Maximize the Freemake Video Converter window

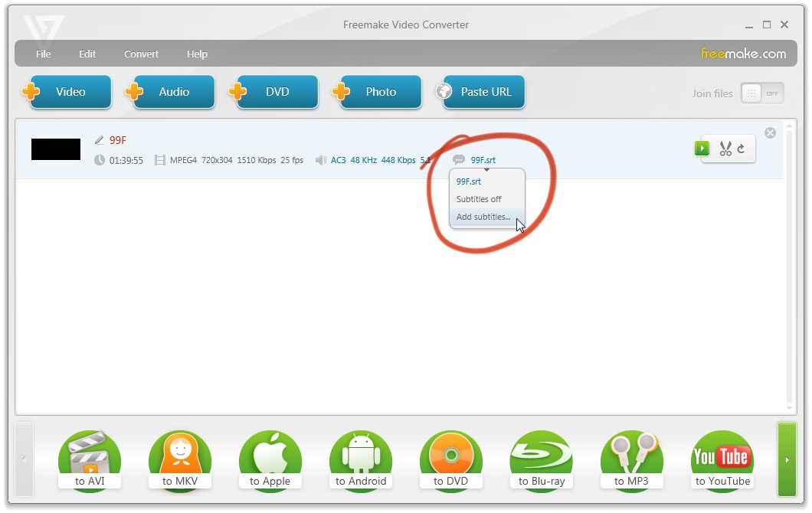point(767,25)
